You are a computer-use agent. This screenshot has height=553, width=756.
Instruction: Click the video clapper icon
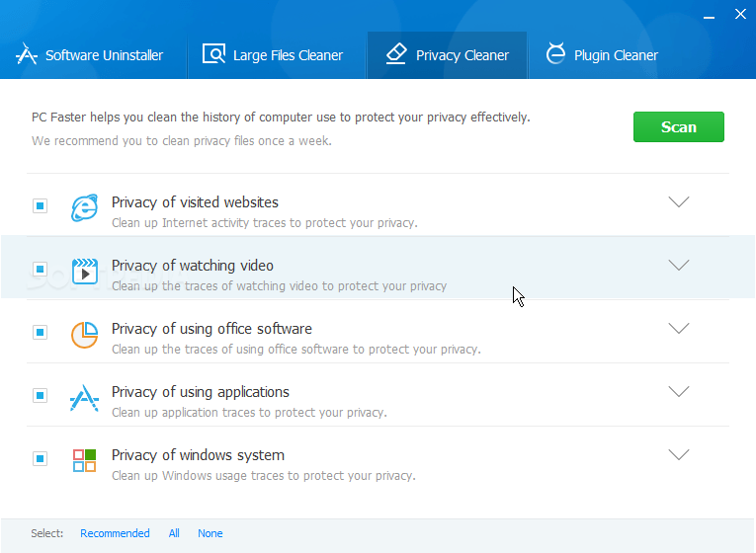(84, 272)
